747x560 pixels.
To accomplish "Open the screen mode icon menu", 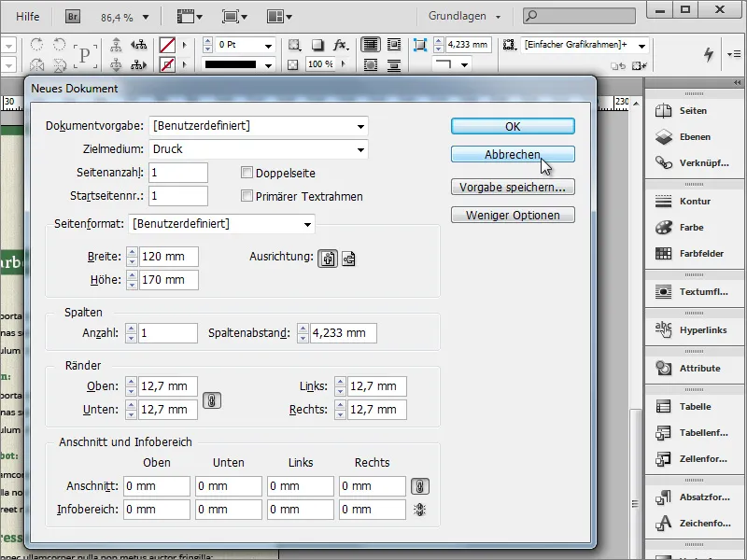I will [x=234, y=17].
